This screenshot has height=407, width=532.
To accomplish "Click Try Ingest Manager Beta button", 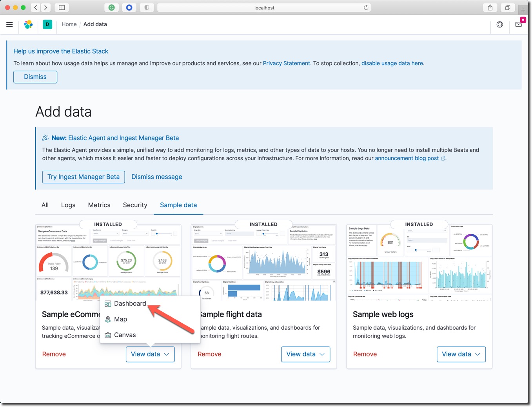I will pyautogui.click(x=84, y=177).
